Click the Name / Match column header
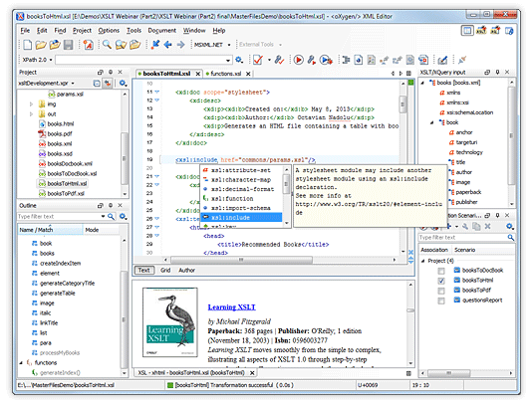 50,230
